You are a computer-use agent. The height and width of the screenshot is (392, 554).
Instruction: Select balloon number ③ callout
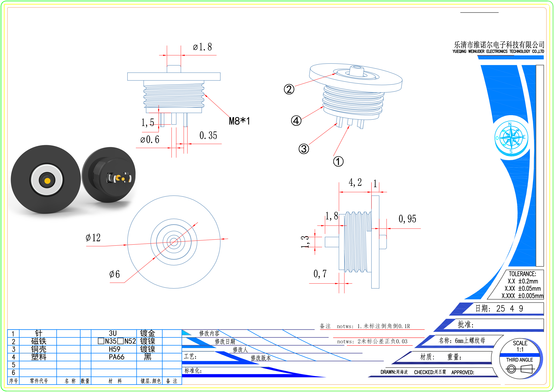304,149
